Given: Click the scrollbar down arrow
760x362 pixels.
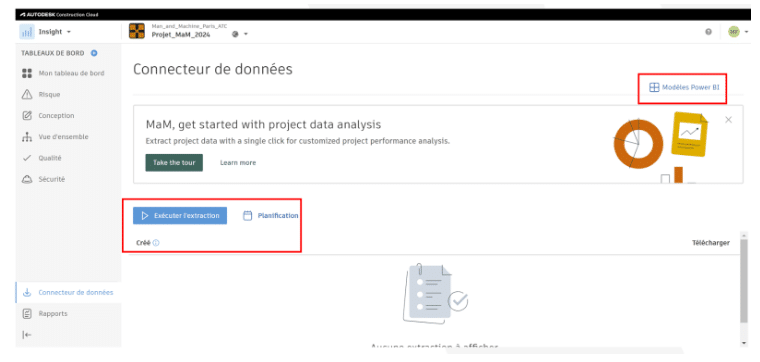Looking at the screenshot, I should 744,343.
